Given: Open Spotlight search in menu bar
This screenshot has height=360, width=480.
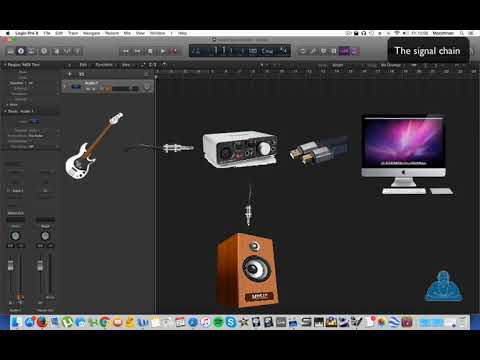Looking at the screenshot, I should 462,33.
